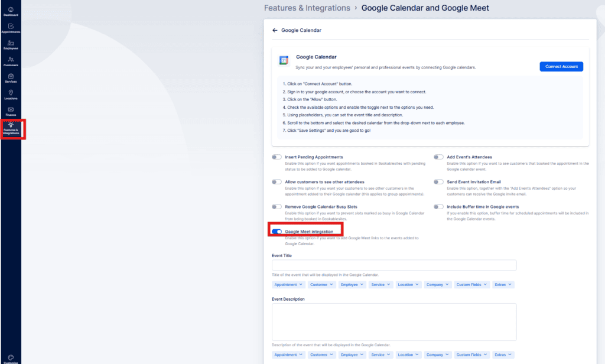Viewport: 605px width, 364px height.
Task: Expand Custom Fields dropdown under Event Title
Action: 471,284
